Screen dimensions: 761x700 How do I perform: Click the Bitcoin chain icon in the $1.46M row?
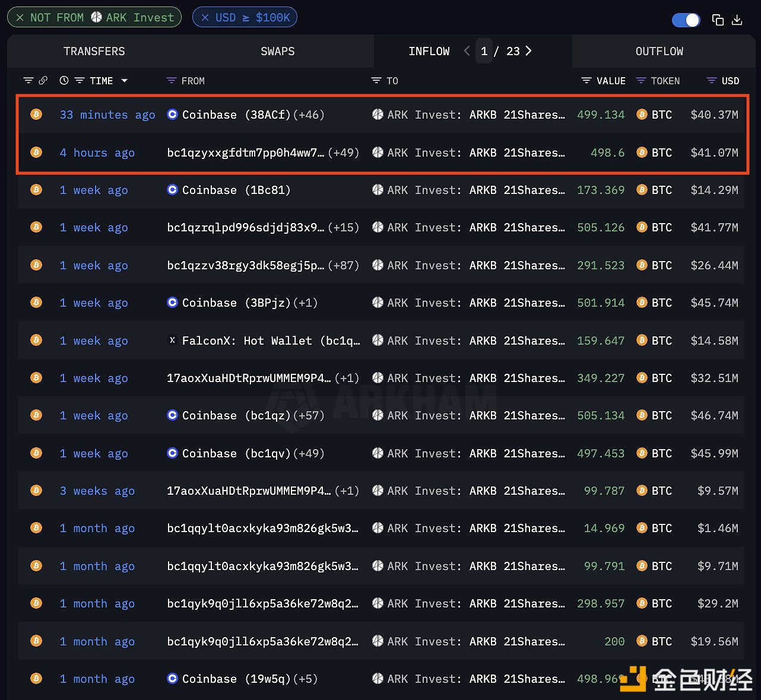click(x=36, y=528)
